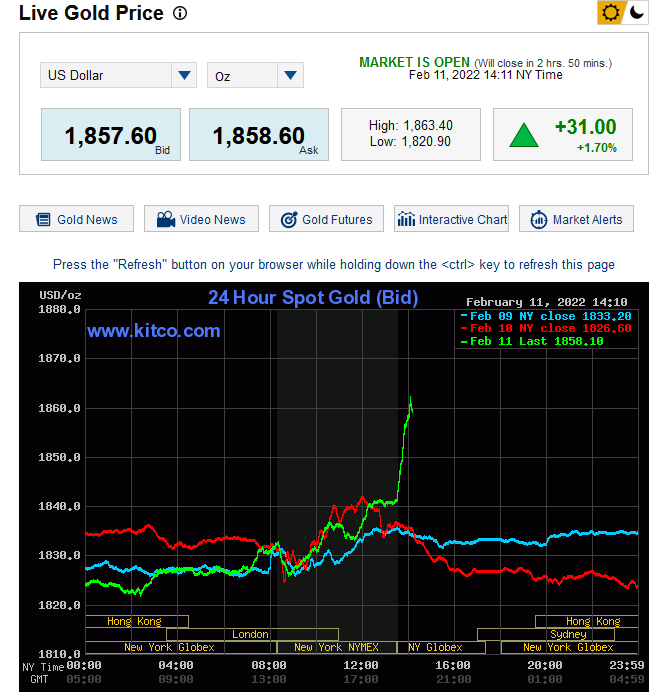Select the 1,857.60 Bid price box
662x694 pixels.
[111, 135]
